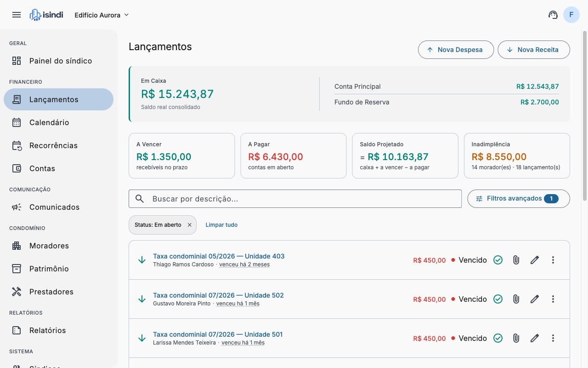The width and height of the screenshot is (588, 368).
Task: Click the isindi logo
Action: (x=46, y=15)
